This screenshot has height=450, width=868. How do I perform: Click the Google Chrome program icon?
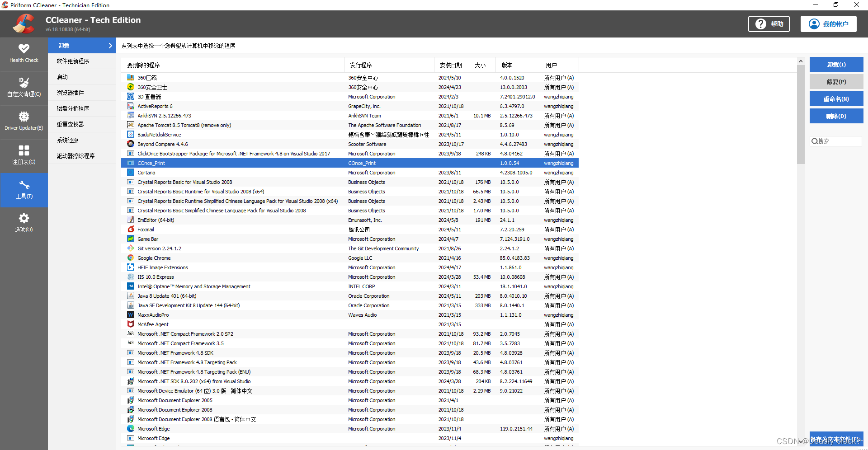point(131,258)
